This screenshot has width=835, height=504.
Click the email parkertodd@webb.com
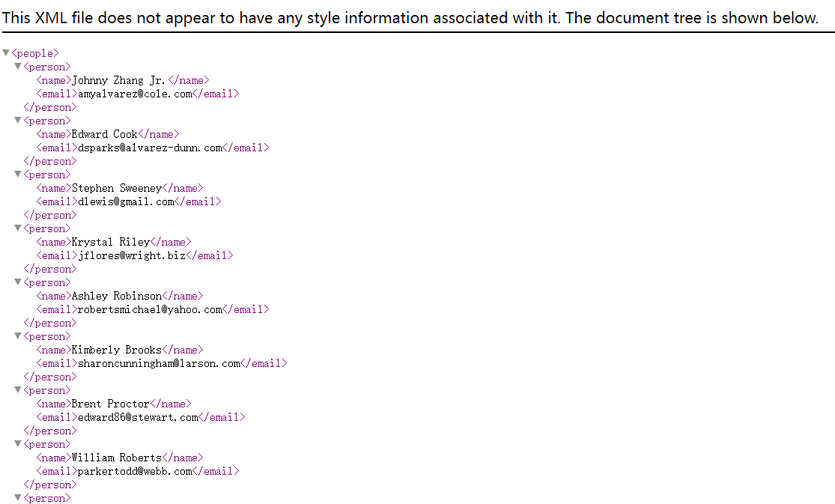pyautogui.click(x=136, y=471)
